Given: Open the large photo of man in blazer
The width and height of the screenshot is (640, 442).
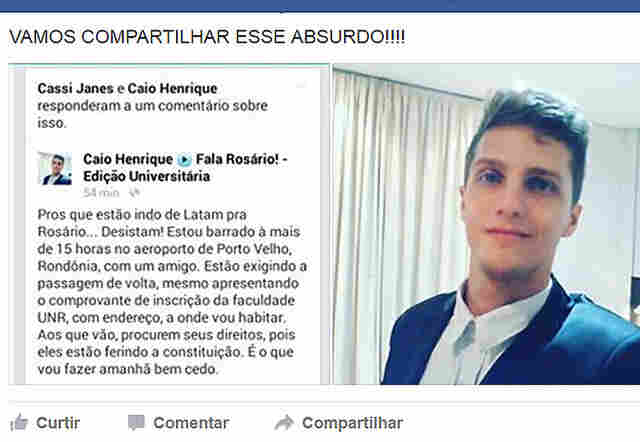Looking at the screenshot, I should (x=487, y=224).
